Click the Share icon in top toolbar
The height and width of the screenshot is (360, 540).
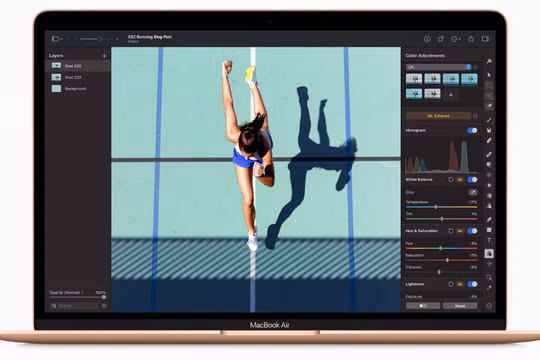pos(471,39)
